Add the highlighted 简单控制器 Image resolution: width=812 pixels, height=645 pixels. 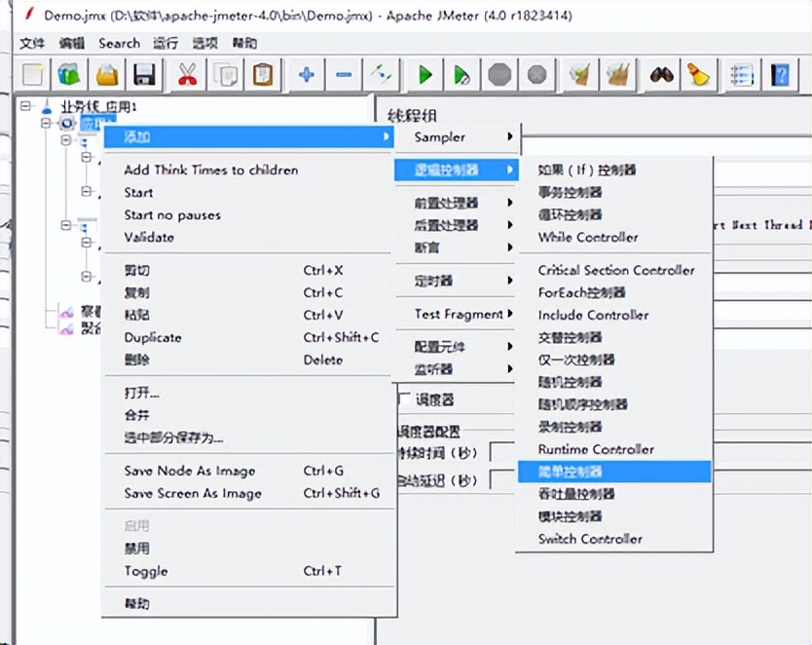pos(614,472)
